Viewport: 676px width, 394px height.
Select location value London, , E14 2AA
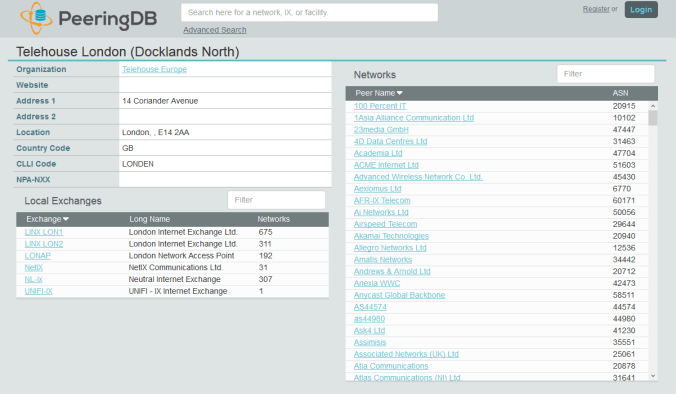(155, 132)
